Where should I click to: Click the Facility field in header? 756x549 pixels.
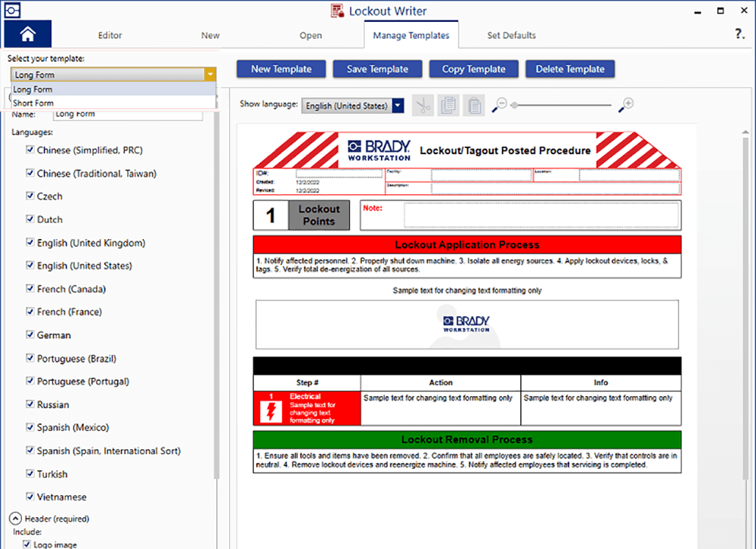481,175
